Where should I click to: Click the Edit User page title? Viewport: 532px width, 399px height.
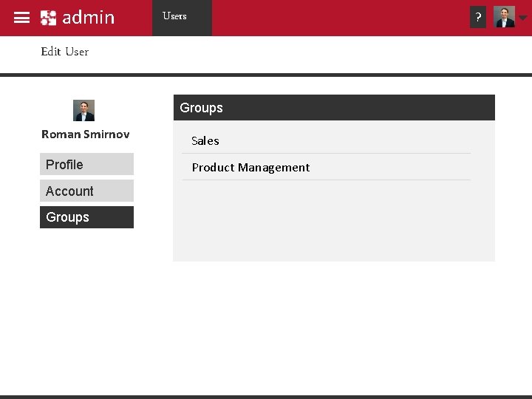[65, 52]
